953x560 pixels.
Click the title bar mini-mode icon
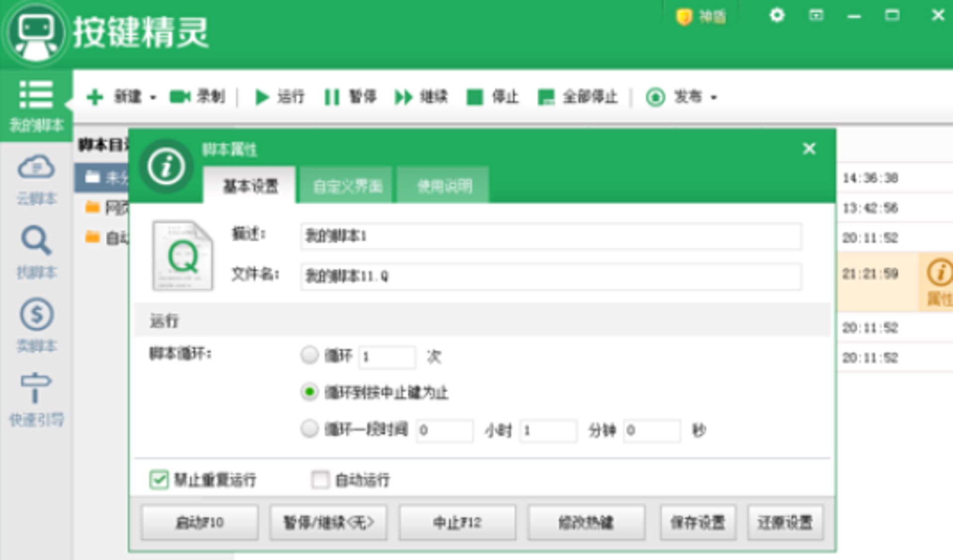tap(816, 15)
